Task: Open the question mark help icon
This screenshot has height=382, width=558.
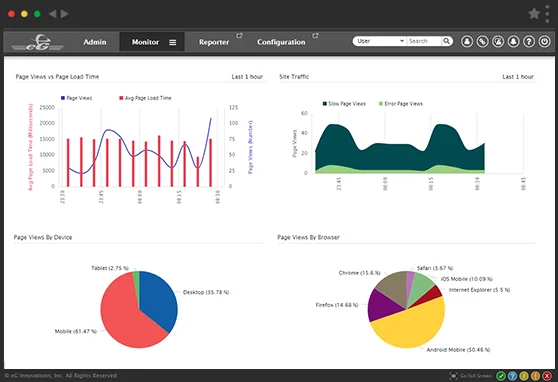Action: click(529, 42)
